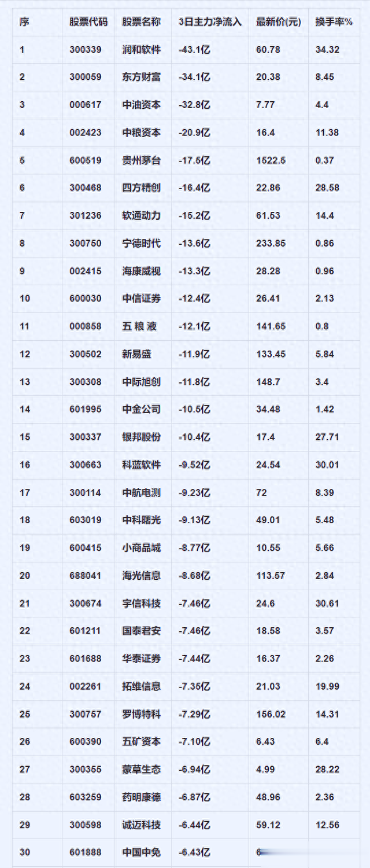Screen dimensions: 370x868
Task: Click the 3日主力净流入 column header
Action: (x=210, y=22)
